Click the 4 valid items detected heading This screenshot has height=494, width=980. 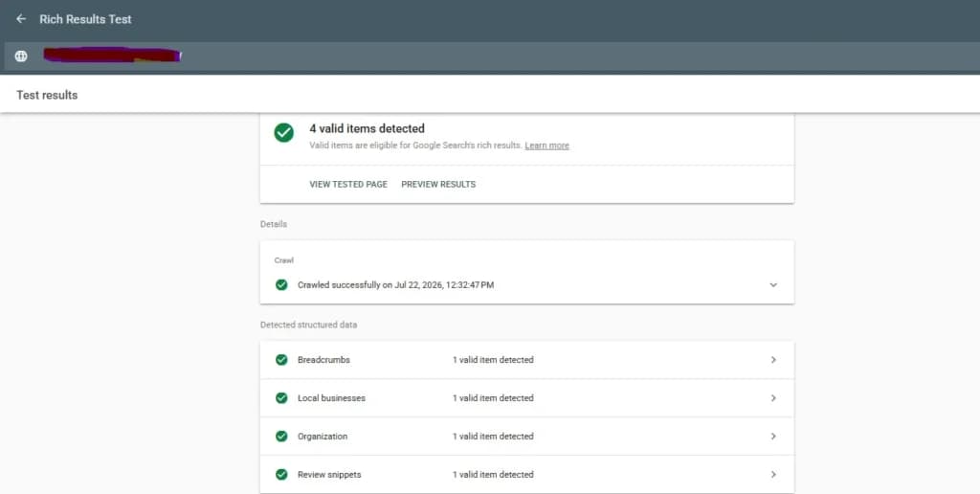[x=367, y=129]
